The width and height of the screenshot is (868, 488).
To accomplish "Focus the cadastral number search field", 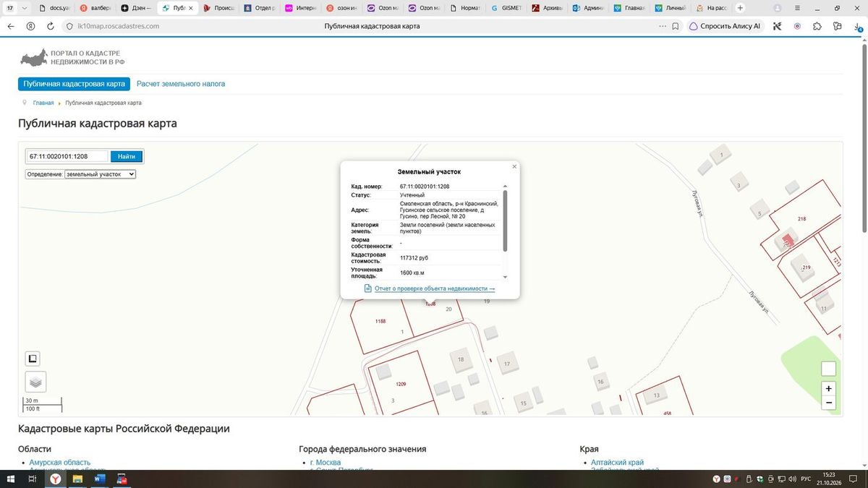I will (67, 156).
